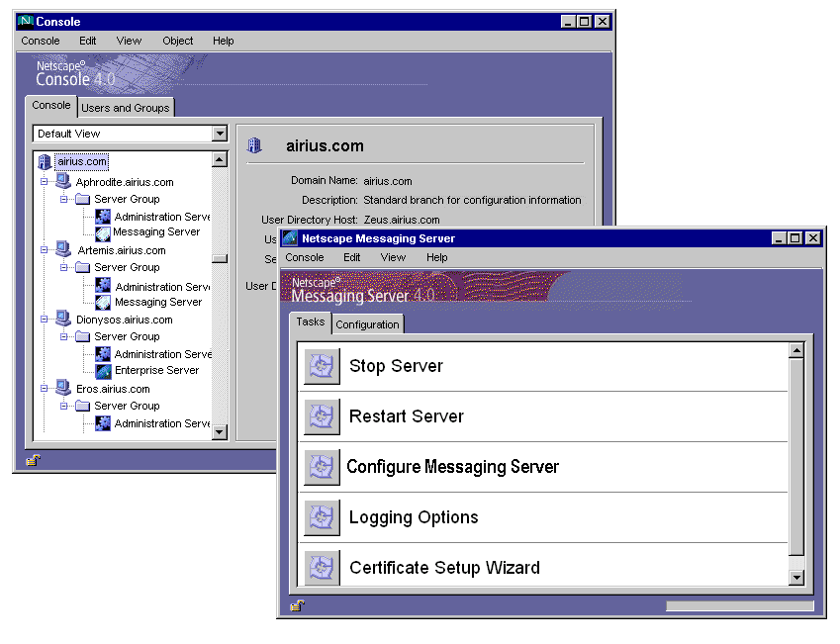Click Messaging Server icon under Artemis

click(103, 303)
